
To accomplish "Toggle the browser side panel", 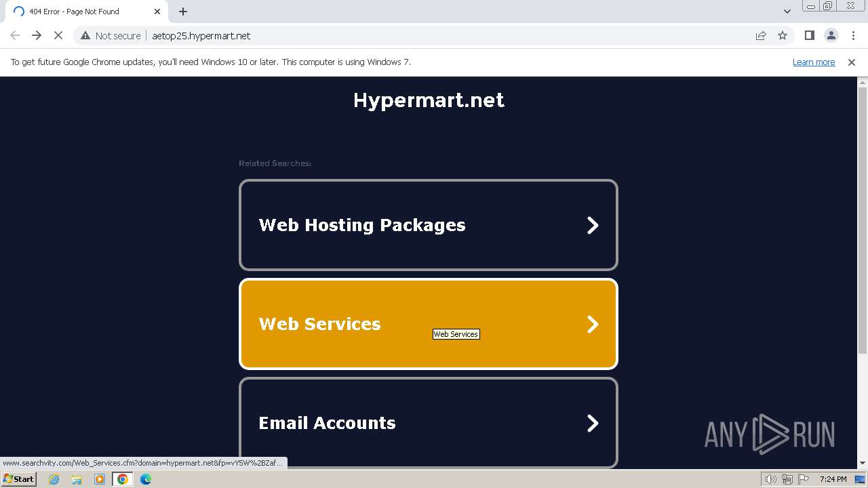I will [809, 36].
